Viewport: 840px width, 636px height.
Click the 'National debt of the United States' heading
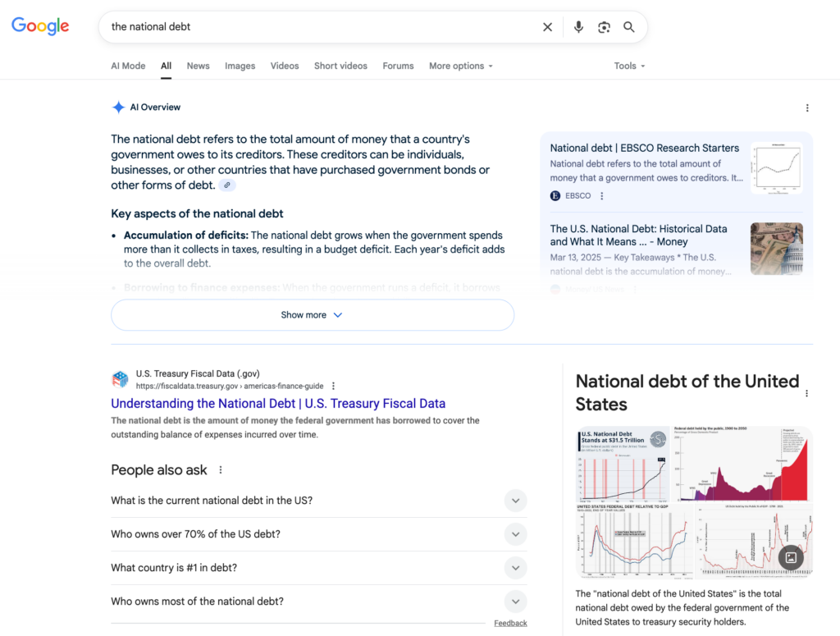(x=687, y=393)
